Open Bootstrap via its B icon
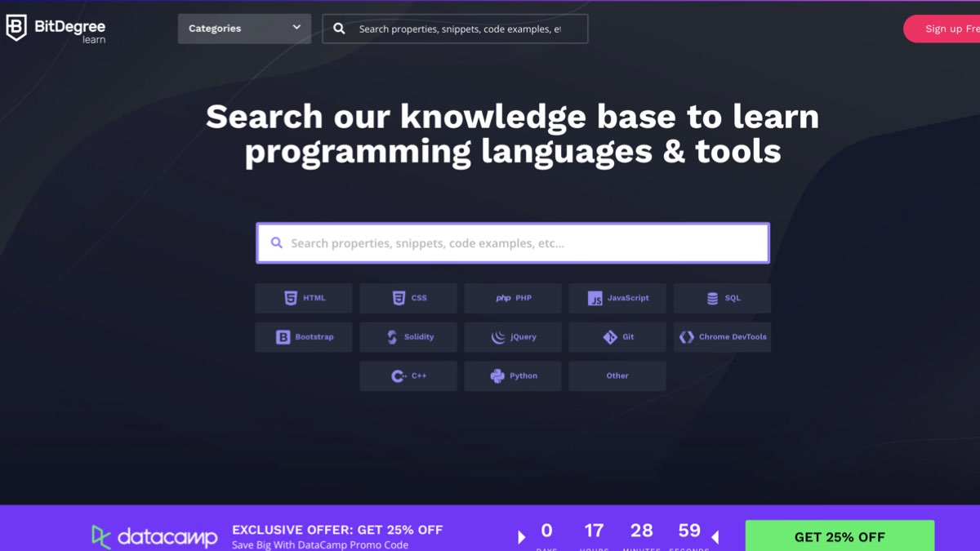 click(283, 337)
